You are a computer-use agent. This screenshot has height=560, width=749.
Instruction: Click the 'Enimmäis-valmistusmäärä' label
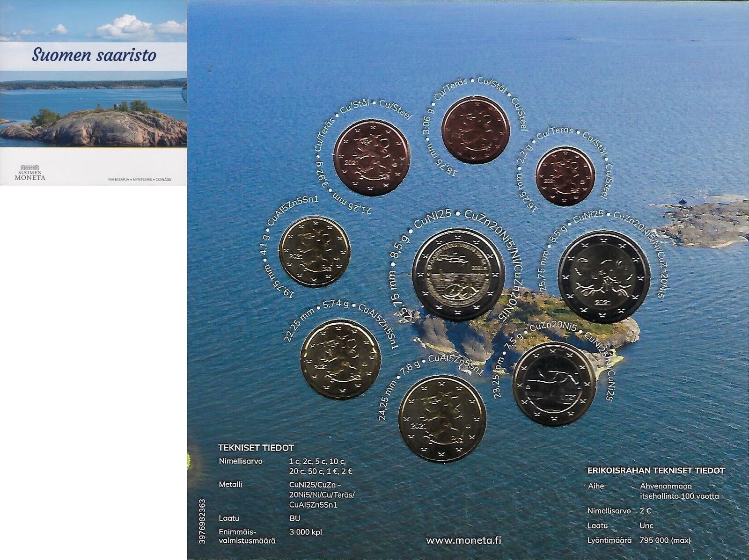(x=247, y=536)
